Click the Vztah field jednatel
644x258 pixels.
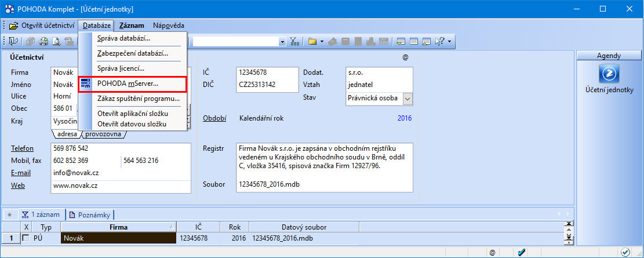coord(379,85)
